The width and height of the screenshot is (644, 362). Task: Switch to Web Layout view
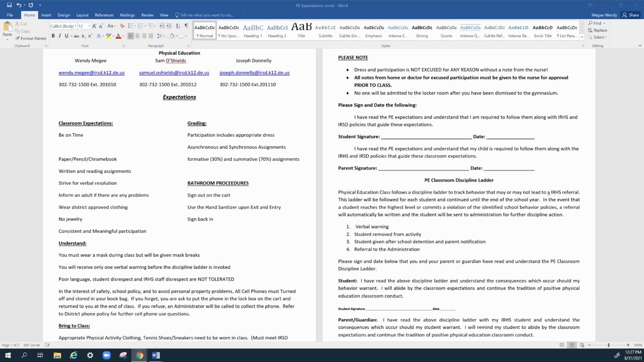click(x=582, y=345)
